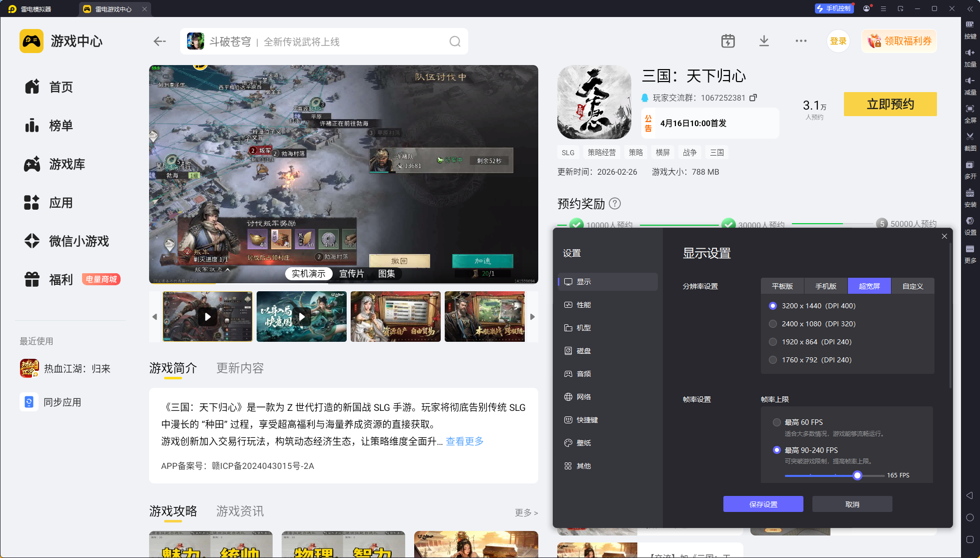Viewport: 980px width, 558px height.
Task: Take a screenshot with the 截图 tool
Action: pos(970,142)
